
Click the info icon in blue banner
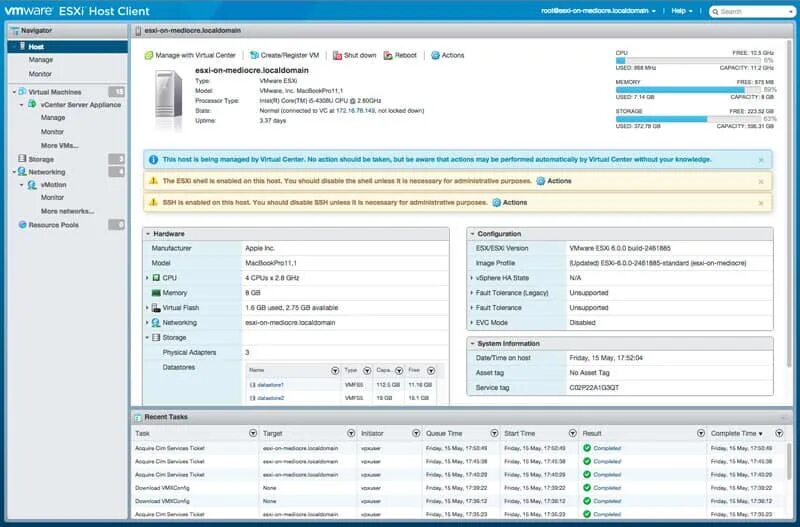tap(153, 160)
